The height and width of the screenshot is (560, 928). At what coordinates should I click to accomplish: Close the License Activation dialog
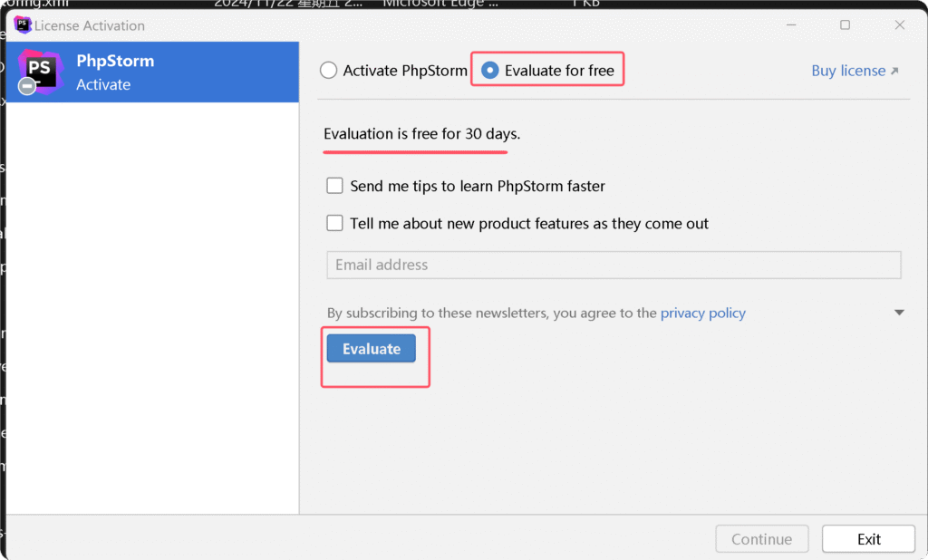pos(900,24)
